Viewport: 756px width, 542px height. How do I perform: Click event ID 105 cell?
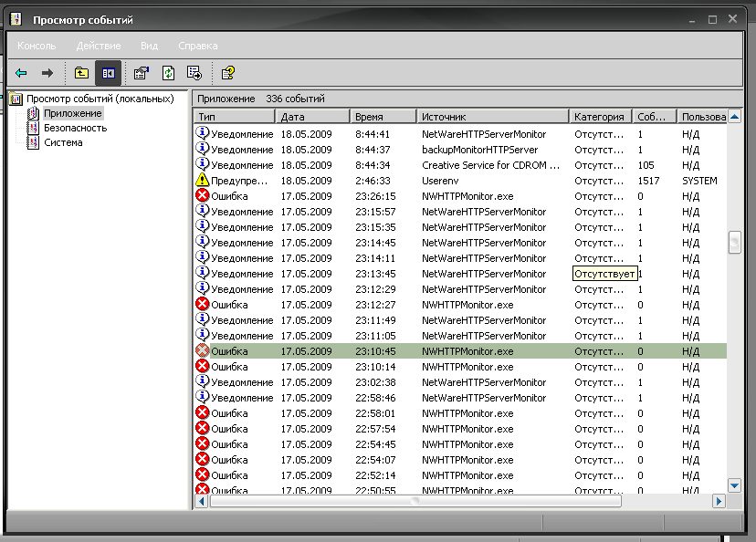tap(646, 165)
